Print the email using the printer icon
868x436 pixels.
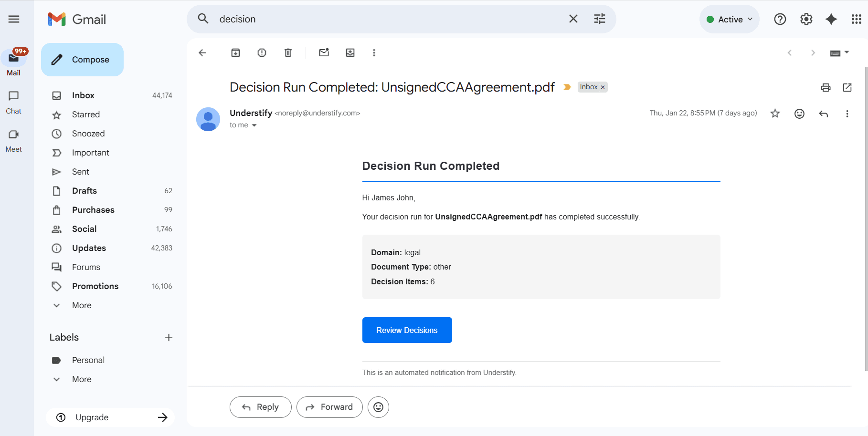click(x=826, y=87)
